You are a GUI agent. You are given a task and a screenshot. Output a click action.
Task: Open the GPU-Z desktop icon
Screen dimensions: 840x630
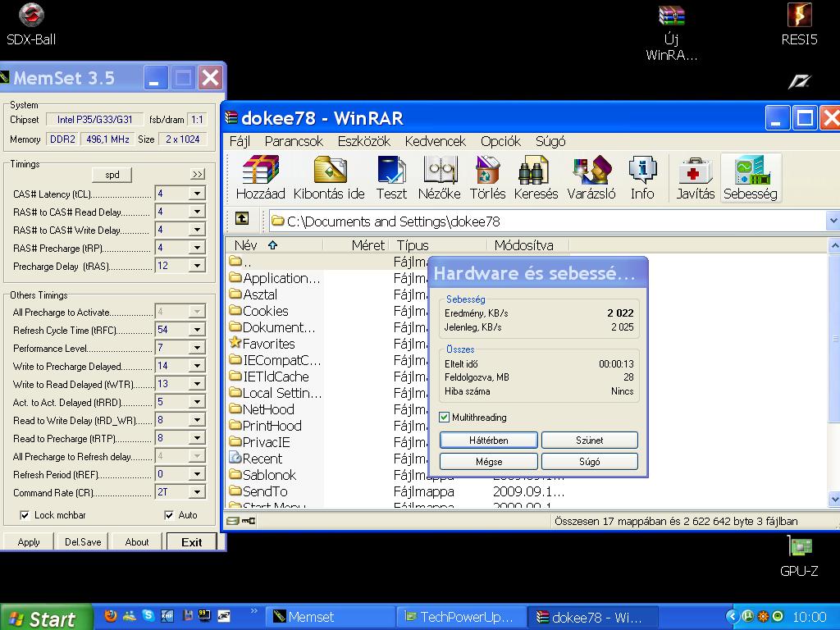[799, 557]
